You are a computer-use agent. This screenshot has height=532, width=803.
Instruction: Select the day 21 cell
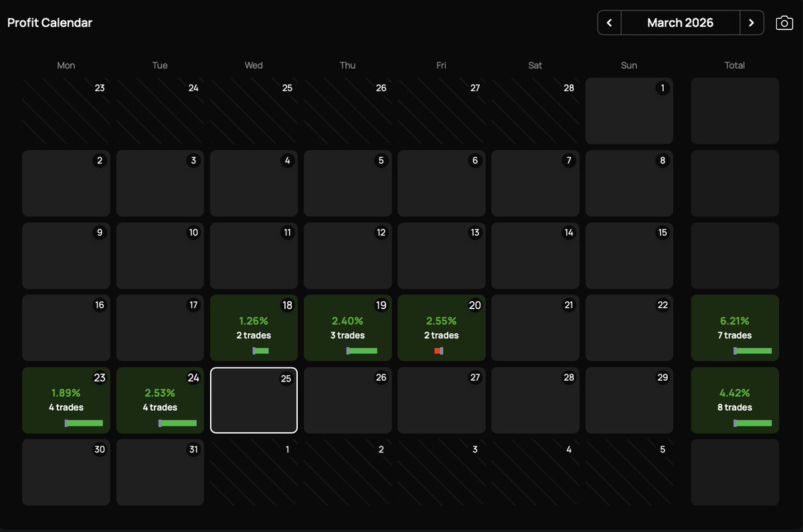[x=535, y=328]
